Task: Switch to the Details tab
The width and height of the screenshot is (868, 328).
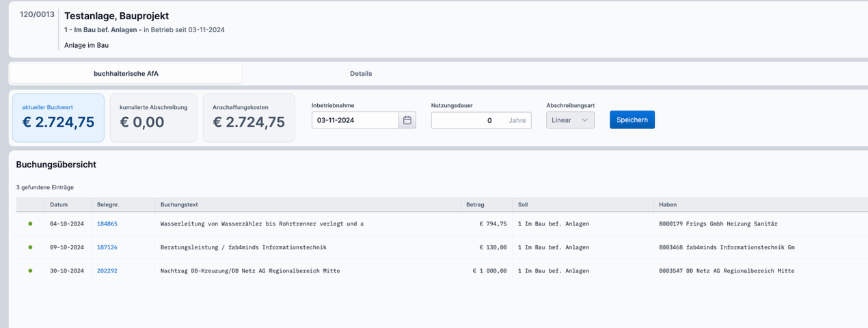Action: [x=361, y=74]
